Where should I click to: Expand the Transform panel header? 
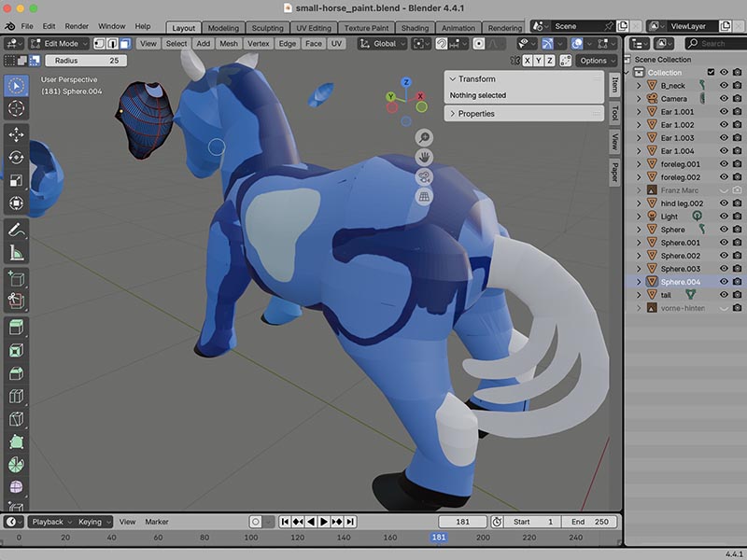coord(477,78)
